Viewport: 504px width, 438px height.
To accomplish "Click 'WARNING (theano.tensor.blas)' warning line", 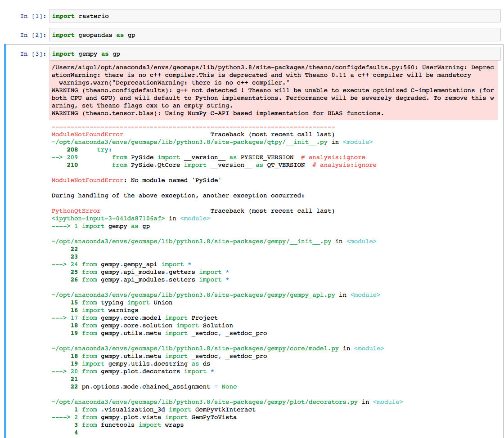I will (x=218, y=113).
